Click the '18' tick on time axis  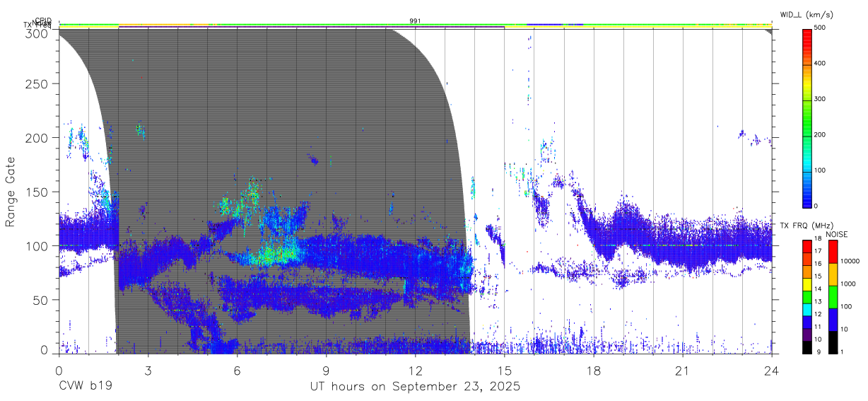pos(593,371)
